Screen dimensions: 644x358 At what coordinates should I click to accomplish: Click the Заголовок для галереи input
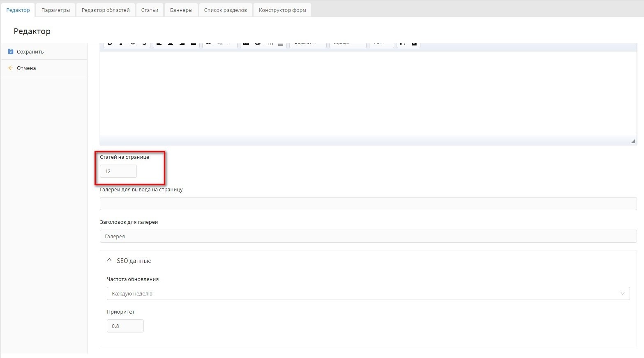368,236
